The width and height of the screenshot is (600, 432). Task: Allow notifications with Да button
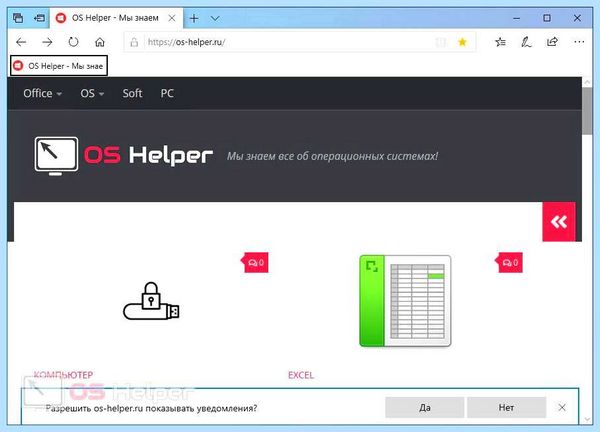424,408
